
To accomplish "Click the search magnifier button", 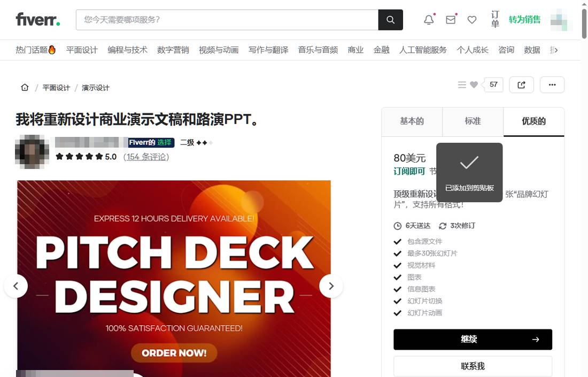I will (390, 20).
